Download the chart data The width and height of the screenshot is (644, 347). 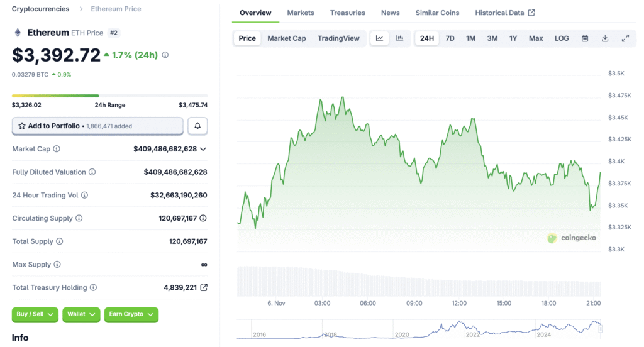click(605, 38)
